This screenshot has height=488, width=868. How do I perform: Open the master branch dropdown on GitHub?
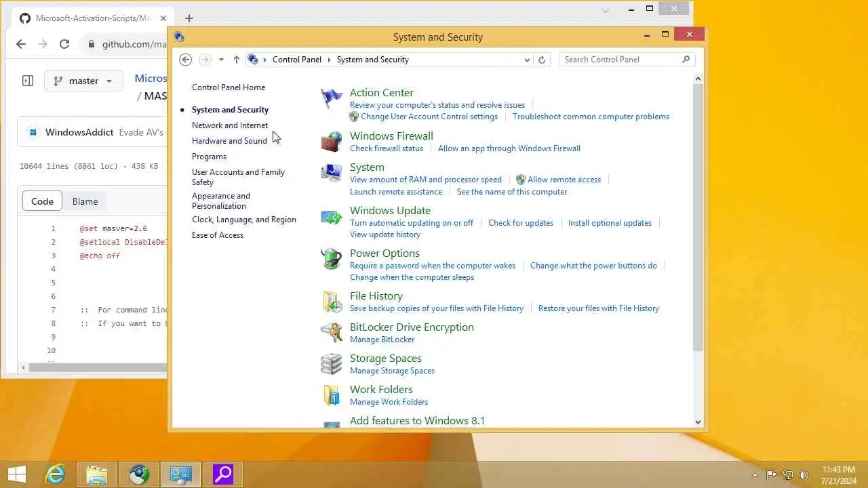[x=84, y=81]
